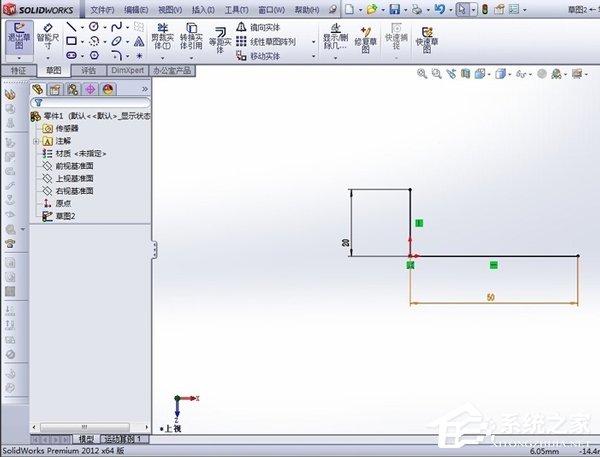Click Offset Entities (等距实体) tool
The image size is (600, 457).
point(220,39)
